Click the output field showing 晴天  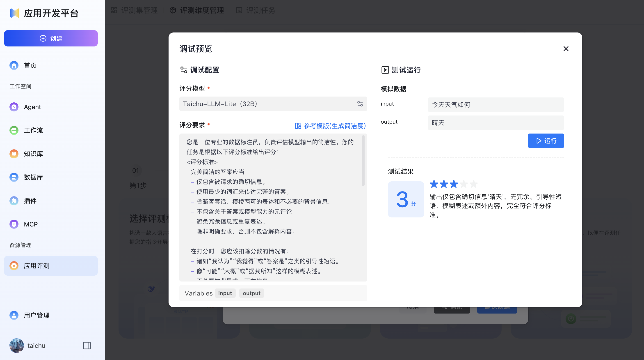point(496,123)
